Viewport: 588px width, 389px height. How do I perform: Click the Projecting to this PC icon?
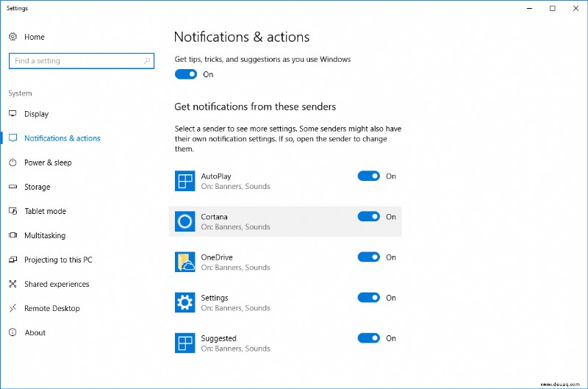coord(12,260)
